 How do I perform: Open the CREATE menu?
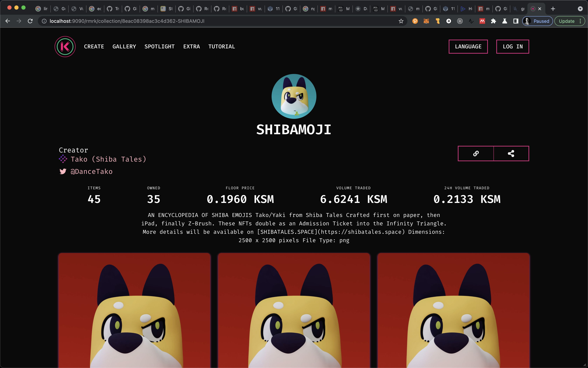(x=94, y=46)
